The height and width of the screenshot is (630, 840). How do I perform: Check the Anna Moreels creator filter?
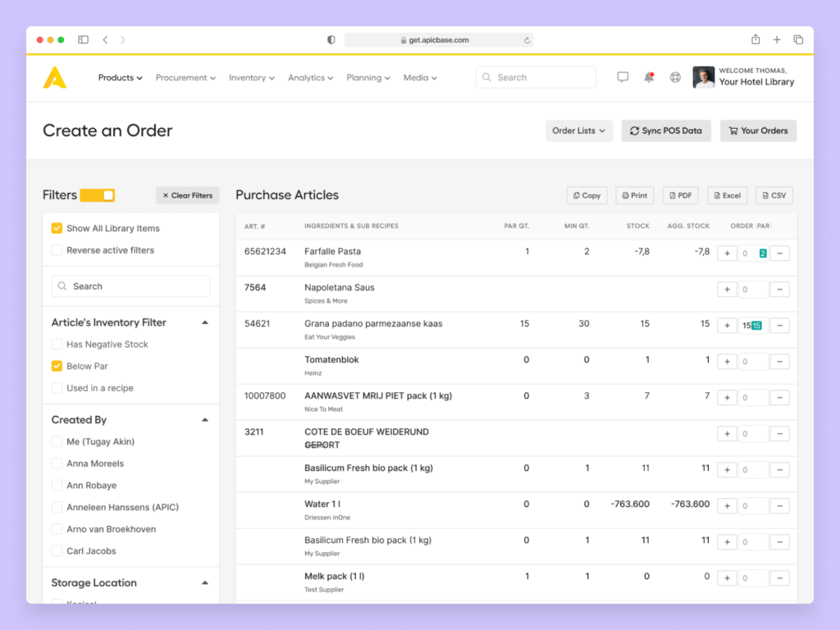(x=57, y=463)
